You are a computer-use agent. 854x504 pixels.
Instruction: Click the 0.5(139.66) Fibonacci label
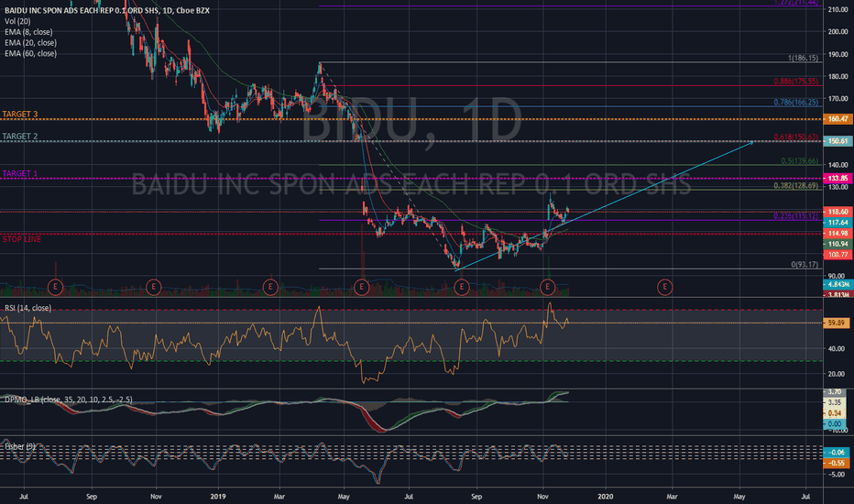coord(800,160)
